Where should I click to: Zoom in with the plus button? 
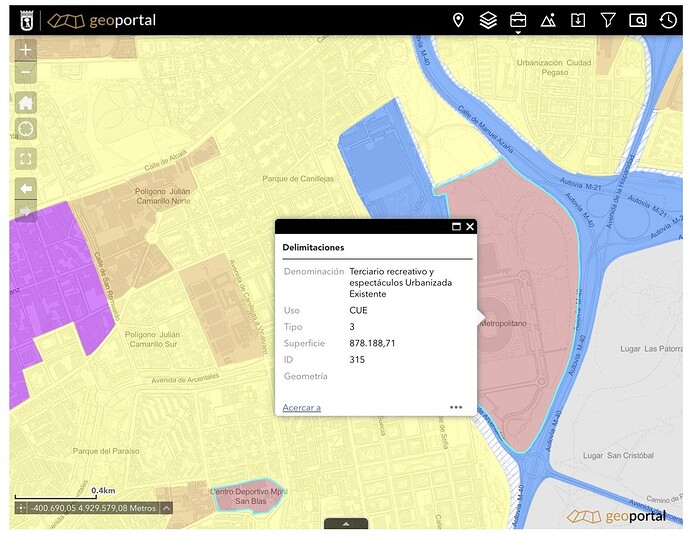(26, 50)
